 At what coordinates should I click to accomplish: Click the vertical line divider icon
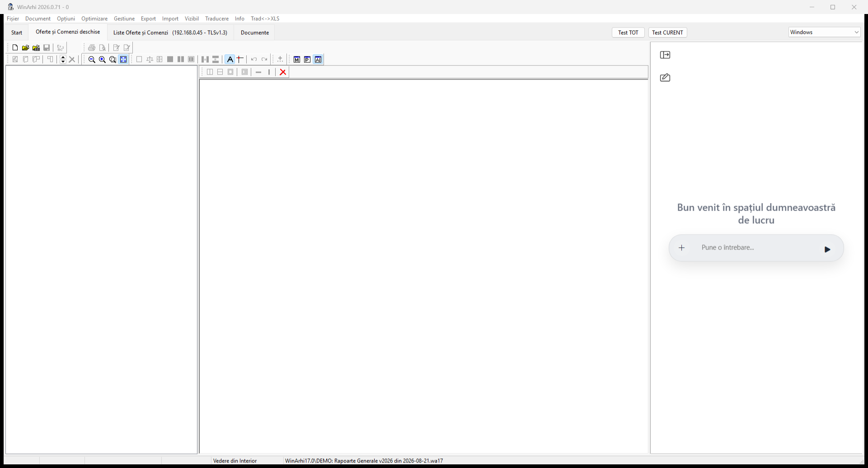[269, 72]
